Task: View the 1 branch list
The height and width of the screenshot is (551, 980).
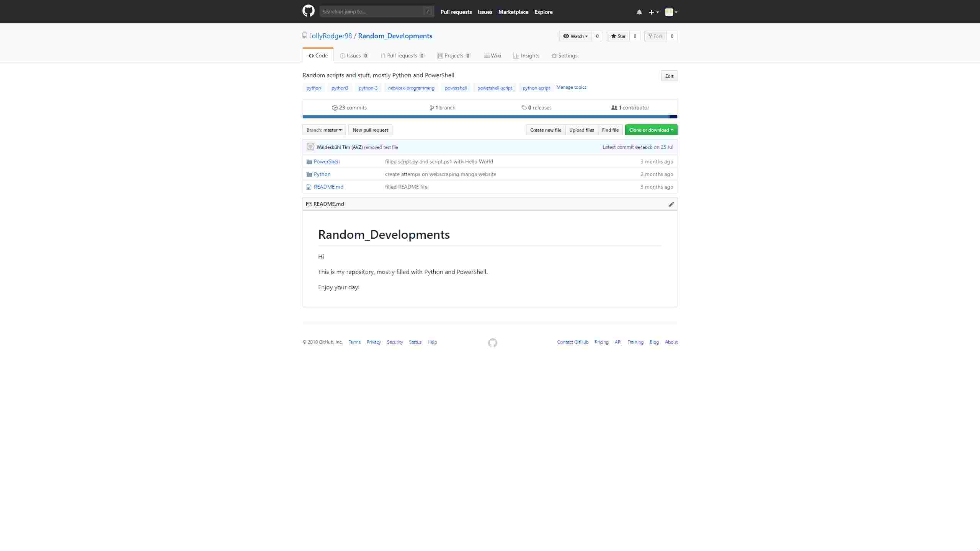Action: point(443,108)
